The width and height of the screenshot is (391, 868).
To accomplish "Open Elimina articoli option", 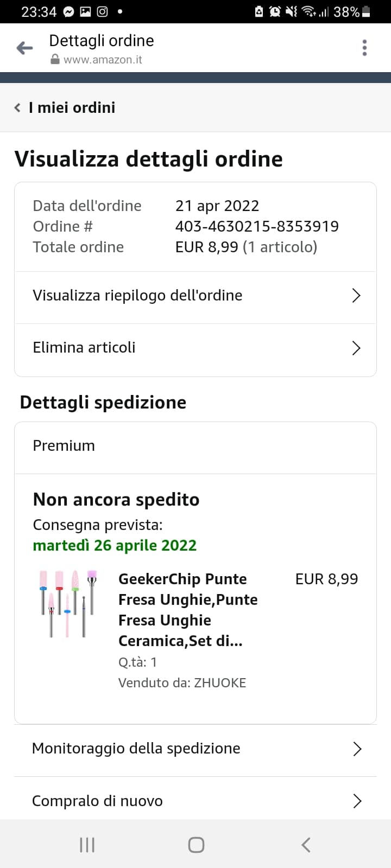I will [84, 348].
